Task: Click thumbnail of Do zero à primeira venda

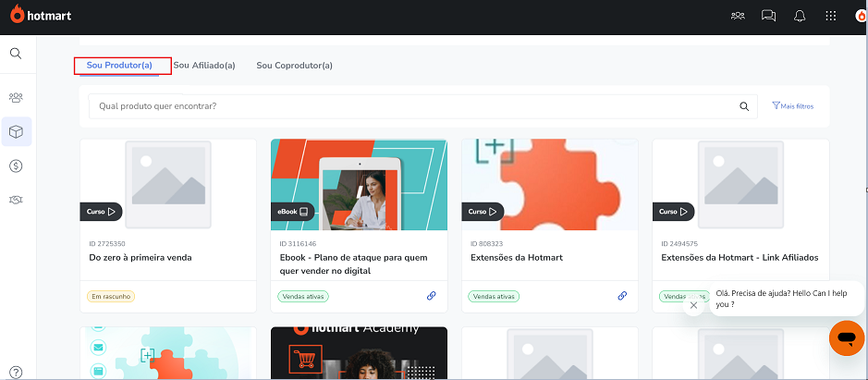Action: [168, 185]
